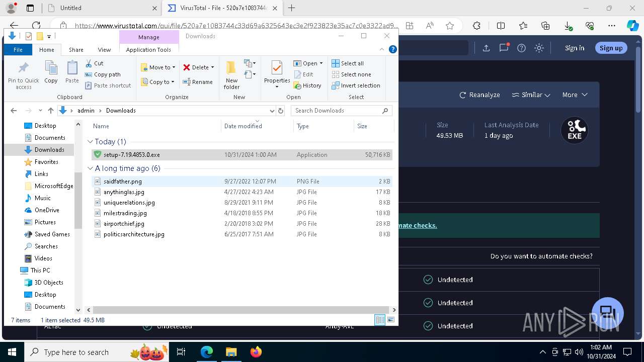Click Select all in ribbon
This screenshot has height=362, width=644.
point(348,63)
